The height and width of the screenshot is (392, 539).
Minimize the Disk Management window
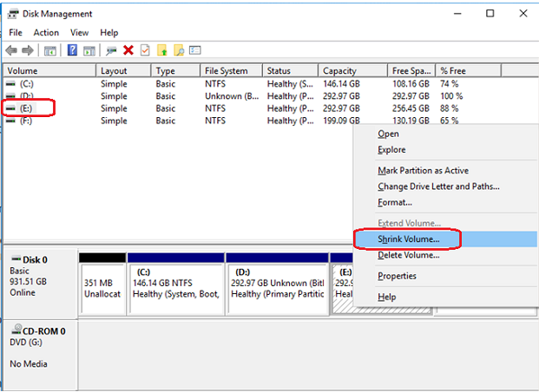(x=457, y=13)
